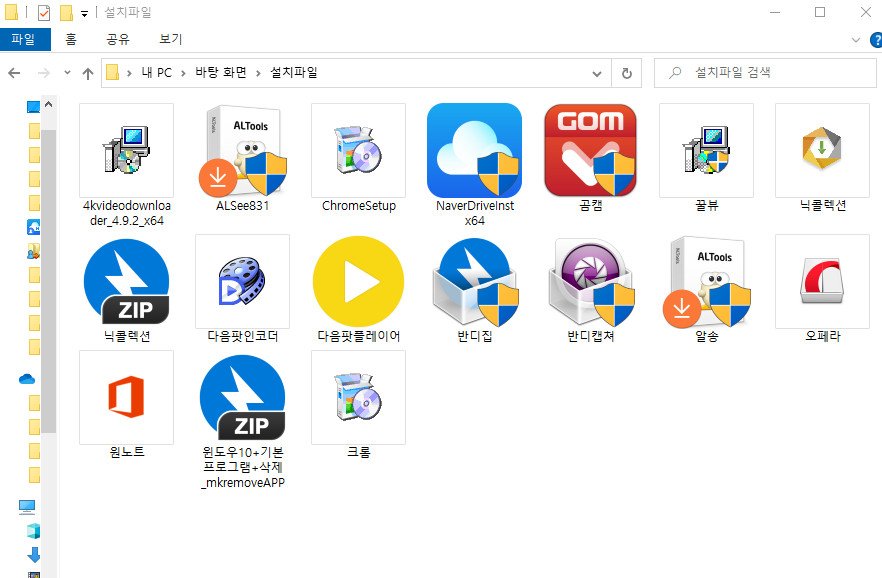Expand the chevron after 내 PC
The height and width of the screenshot is (578, 882).
click(x=183, y=73)
